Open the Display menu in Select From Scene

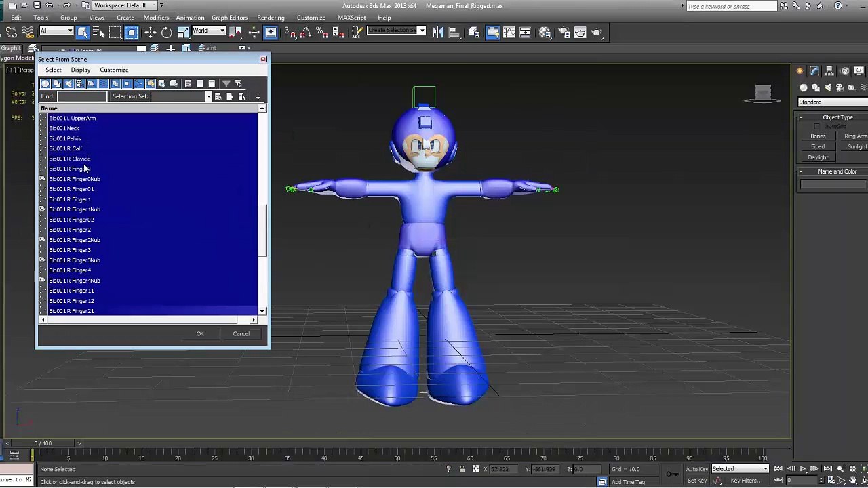click(x=80, y=70)
